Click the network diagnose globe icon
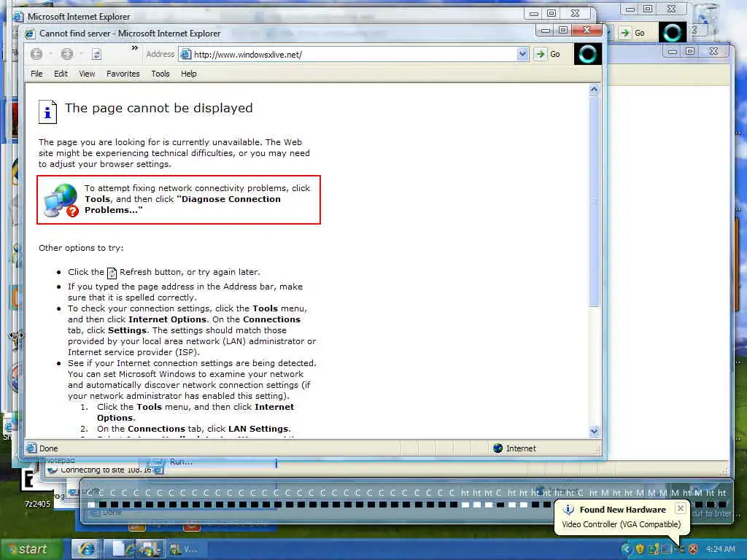 click(x=61, y=200)
